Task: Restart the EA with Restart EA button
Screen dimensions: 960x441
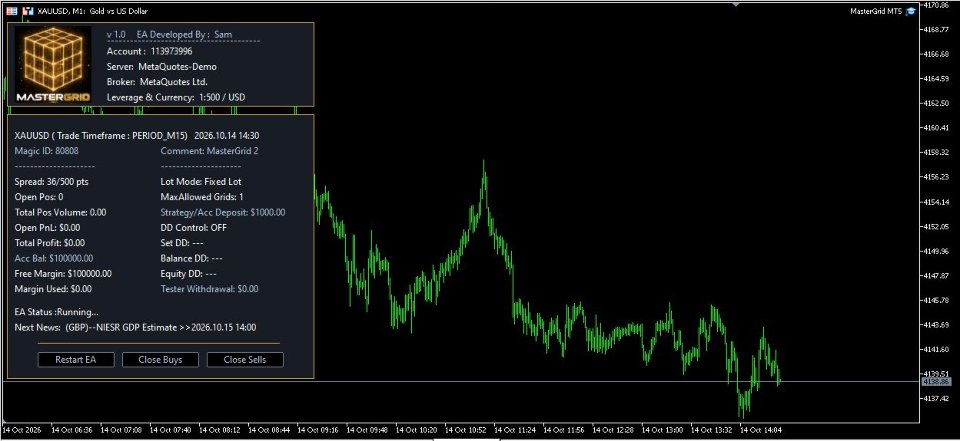Action: tap(76, 360)
